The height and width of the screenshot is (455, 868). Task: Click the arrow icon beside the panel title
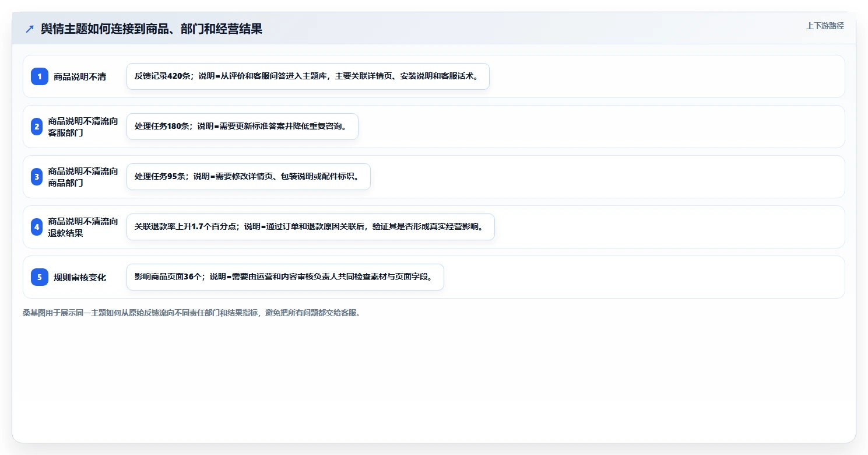30,29
